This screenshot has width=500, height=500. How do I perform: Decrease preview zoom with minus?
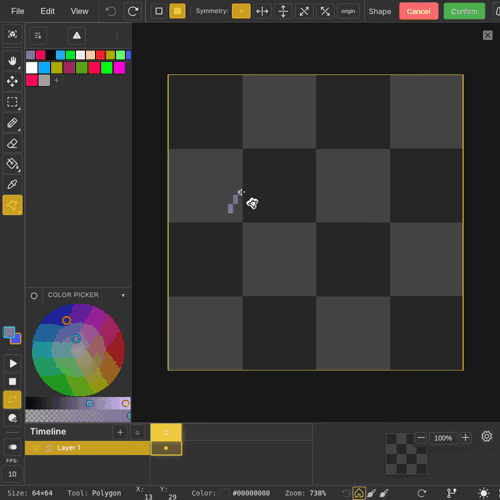(x=421, y=438)
